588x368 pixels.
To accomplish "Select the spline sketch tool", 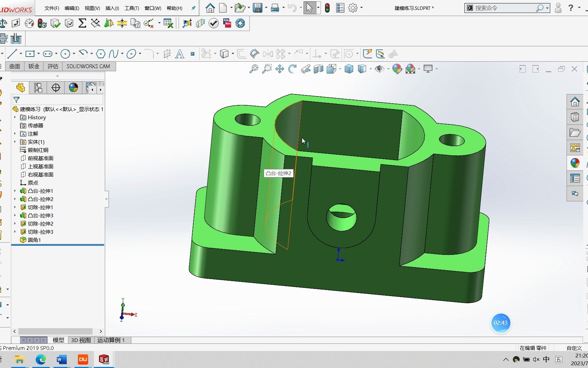I will coord(115,54).
